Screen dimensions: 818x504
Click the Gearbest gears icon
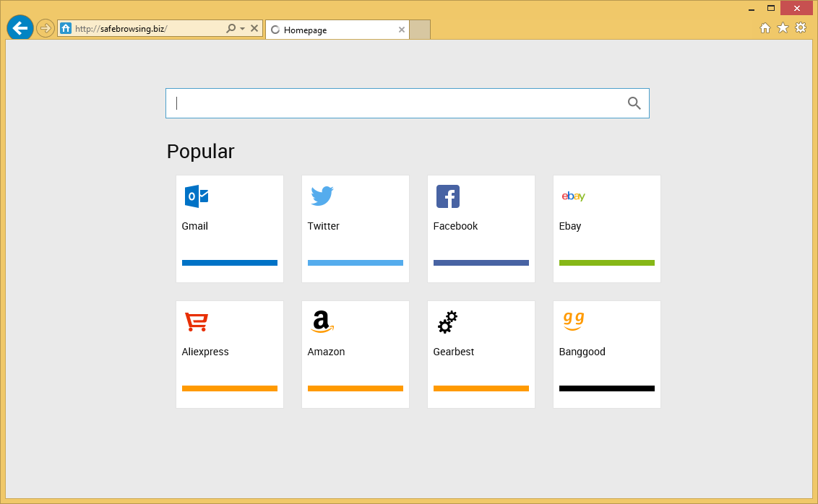pos(447,322)
